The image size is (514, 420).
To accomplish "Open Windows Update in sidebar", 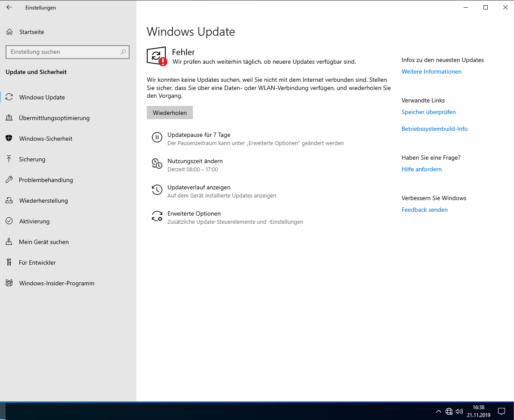I will coord(42,97).
